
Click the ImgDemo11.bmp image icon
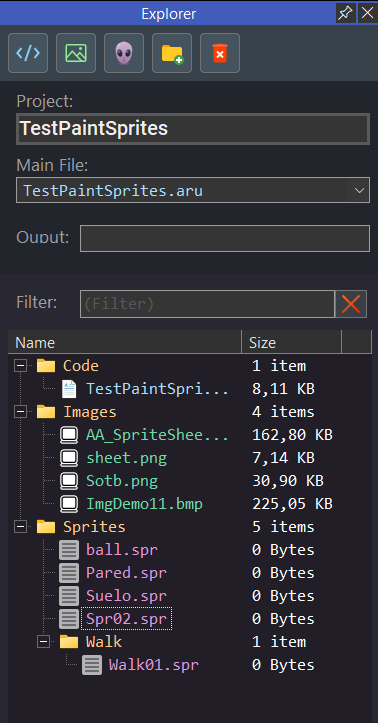point(69,504)
